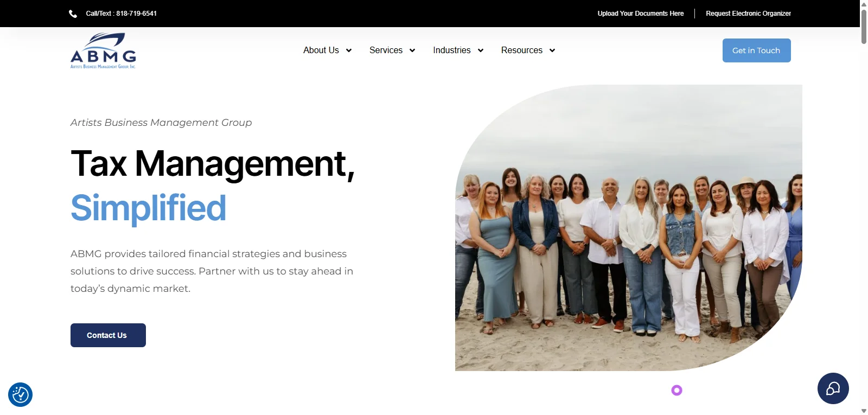Open the Upload Your Documents Here link
Viewport: 868px width, 415px height.
pos(641,14)
